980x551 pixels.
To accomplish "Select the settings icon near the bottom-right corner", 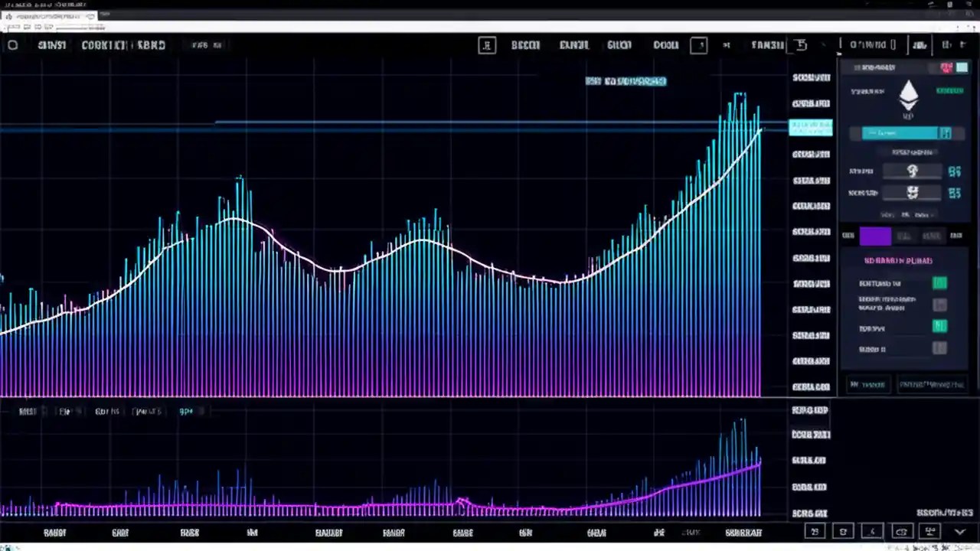I will click(929, 531).
